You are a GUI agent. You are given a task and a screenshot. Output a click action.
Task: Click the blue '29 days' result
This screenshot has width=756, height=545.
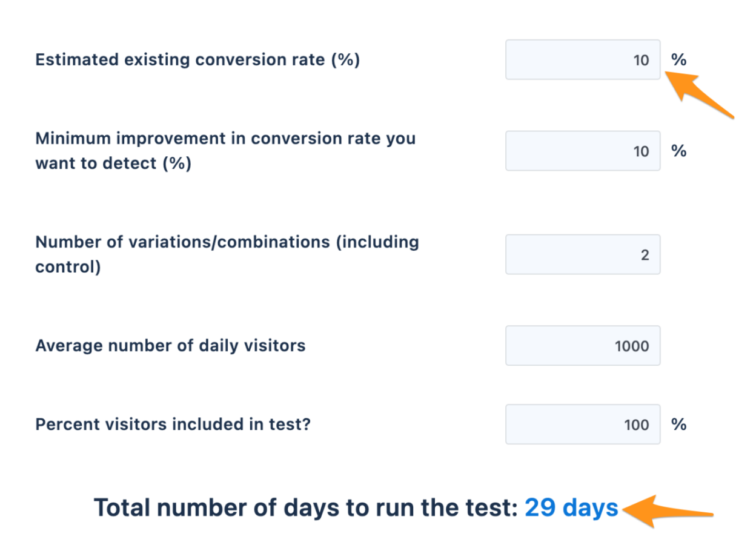coord(571,508)
